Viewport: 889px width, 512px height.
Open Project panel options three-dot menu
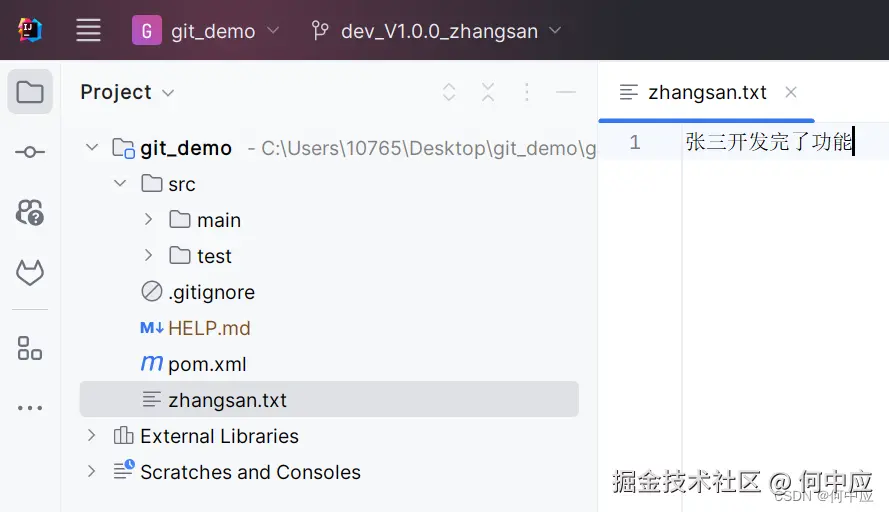tap(527, 93)
